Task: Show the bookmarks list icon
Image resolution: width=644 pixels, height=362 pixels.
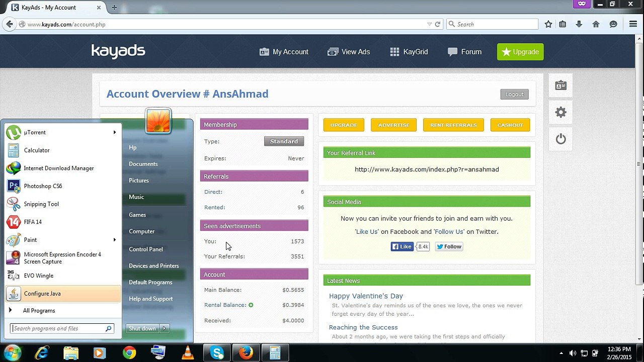Action: coord(562,24)
